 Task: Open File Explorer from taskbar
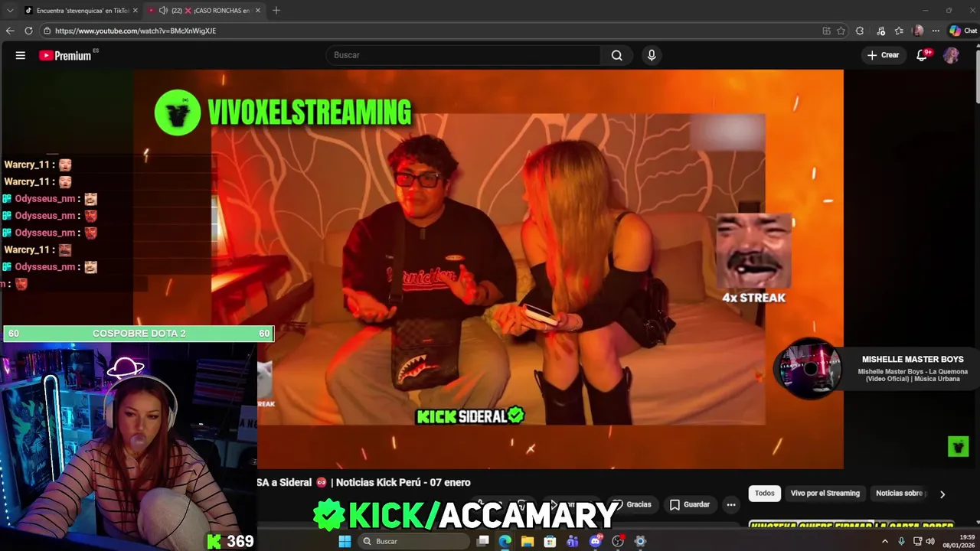(528, 541)
